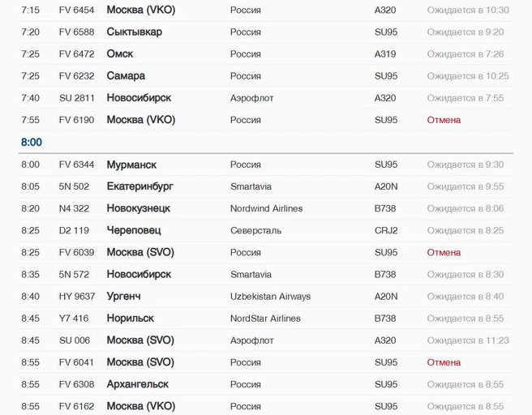Open the Череповец flight D2 119
532x415 pixels.
[x=266, y=230]
